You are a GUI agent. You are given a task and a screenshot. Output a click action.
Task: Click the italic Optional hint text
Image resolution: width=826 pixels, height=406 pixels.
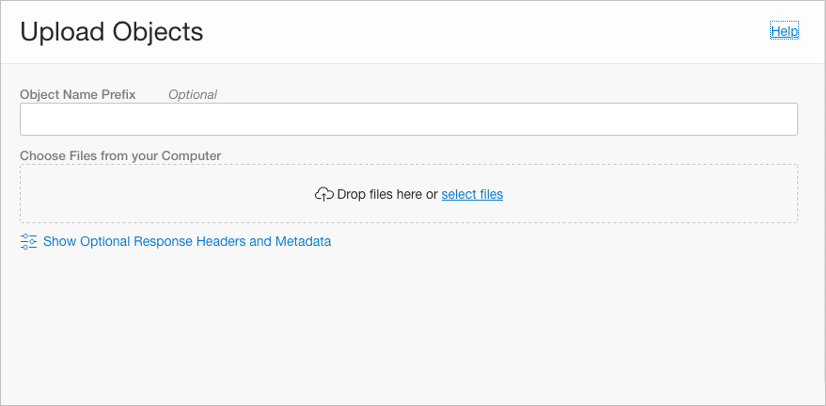tap(192, 95)
